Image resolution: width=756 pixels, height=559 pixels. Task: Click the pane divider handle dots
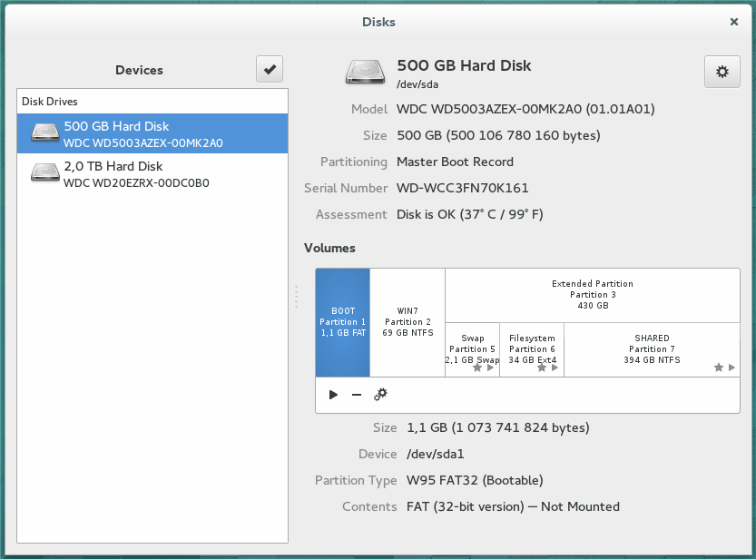pyautogui.click(x=296, y=297)
